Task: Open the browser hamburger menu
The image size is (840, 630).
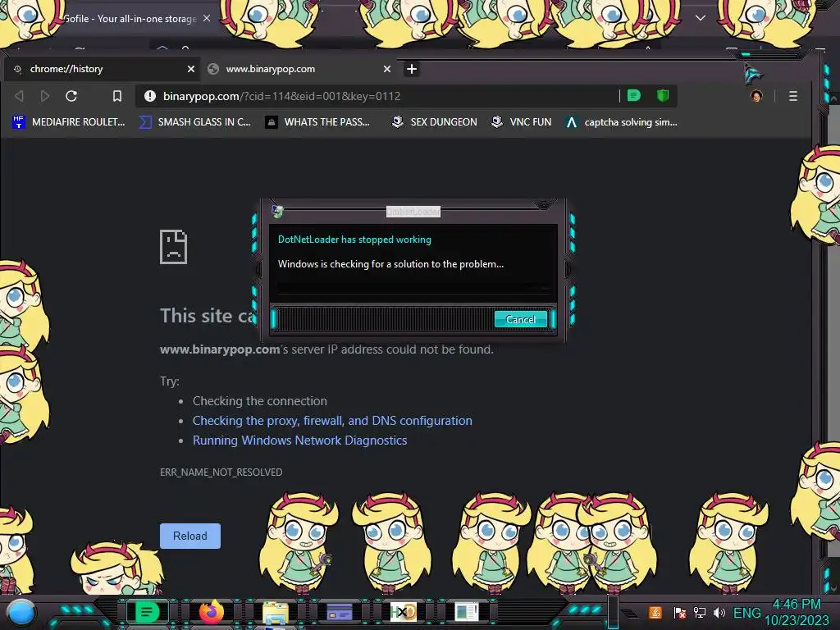Action: point(793,96)
